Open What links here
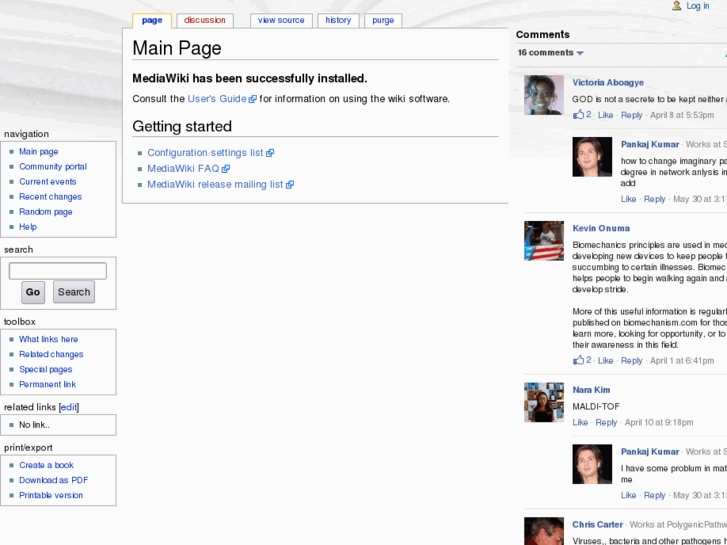The height and width of the screenshot is (545, 727). pos(48,340)
